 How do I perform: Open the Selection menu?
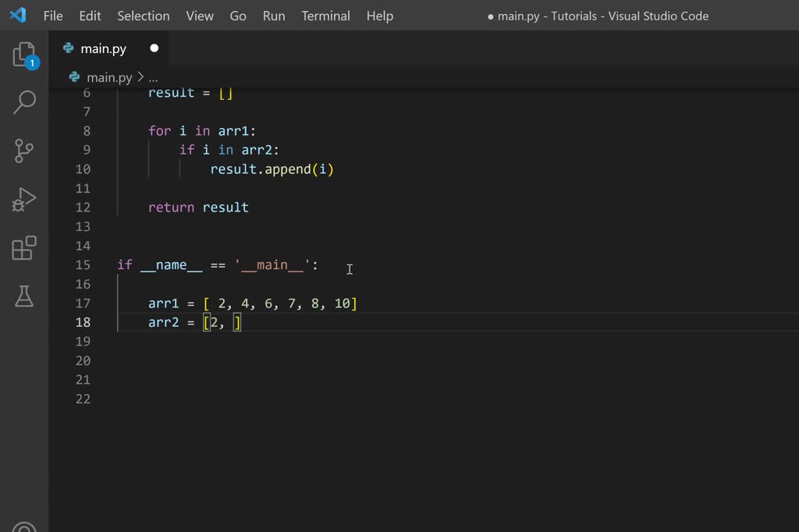[143, 16]
